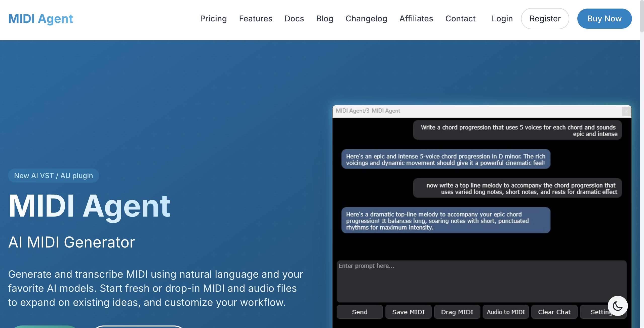
Task: Click the Login link
Action: 502,19
